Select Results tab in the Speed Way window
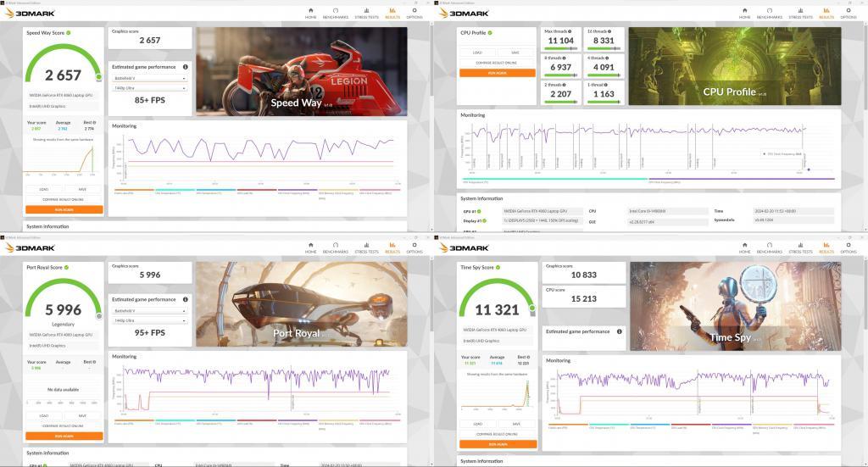This screenshot has width=868, height=467. click(392, 12)
